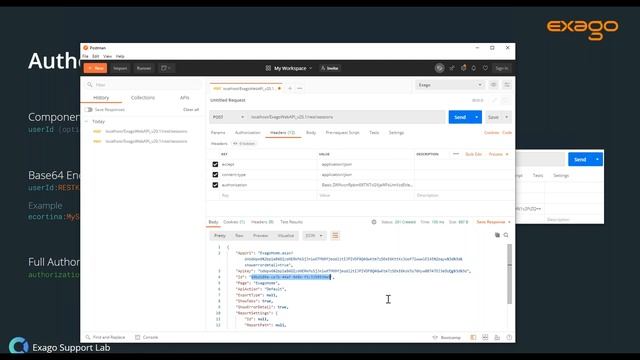Open the Test Results tab
The image size is (640, 360).
(x=291, y=222)
